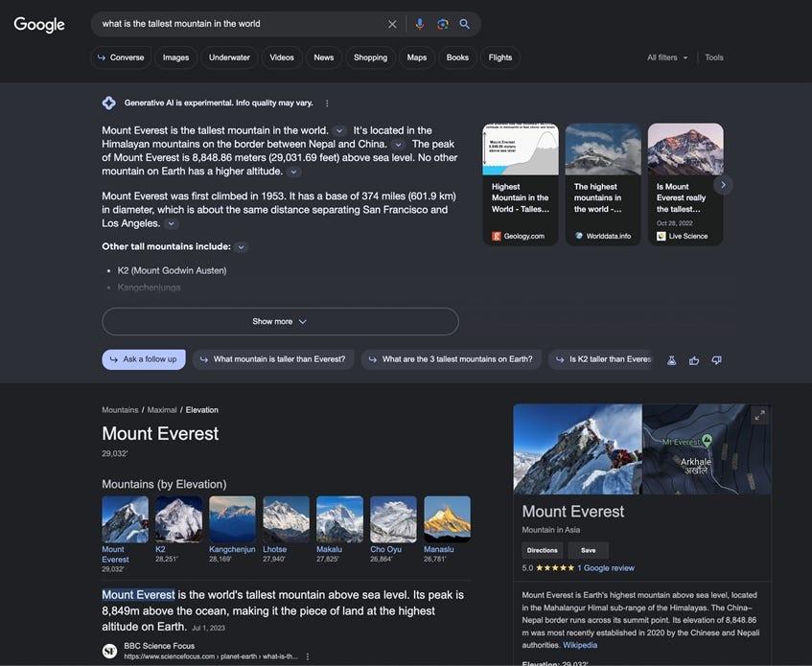Open the Worlddata.info highest mountains card

[603, 184]
